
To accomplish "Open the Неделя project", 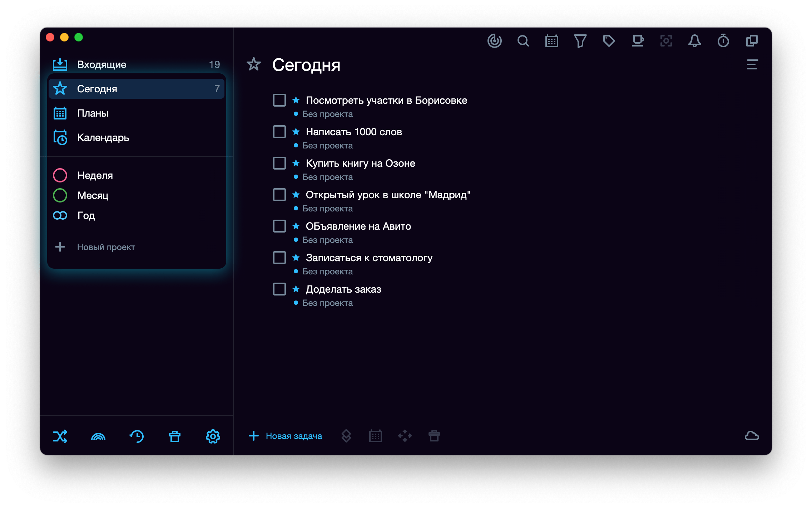I will pyautogui.click(x=137, y=175).
